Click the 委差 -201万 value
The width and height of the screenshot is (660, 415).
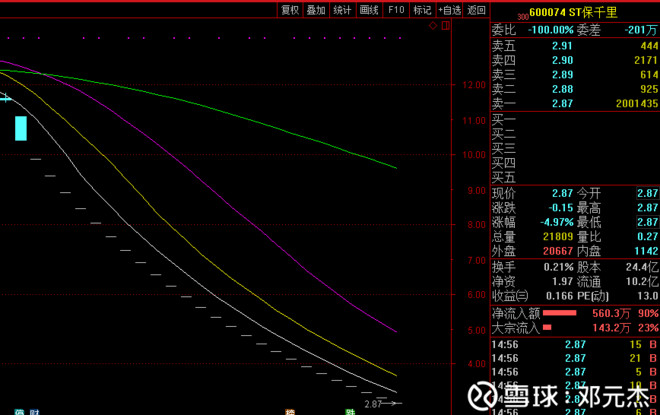[x=641, y=30]
